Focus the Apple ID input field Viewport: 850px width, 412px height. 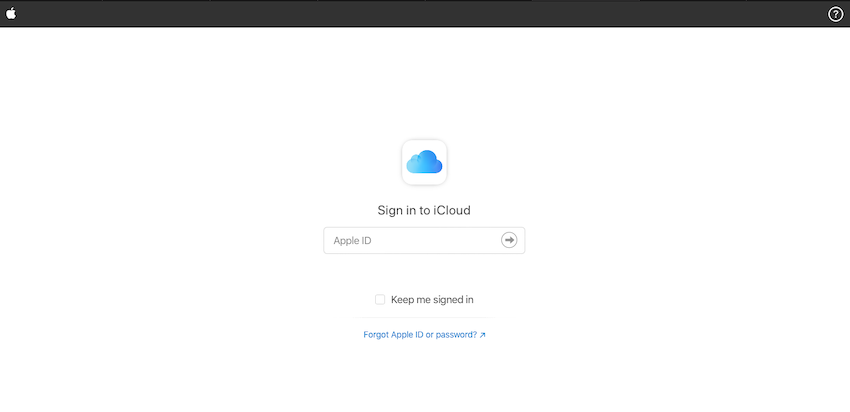point(424,240)
